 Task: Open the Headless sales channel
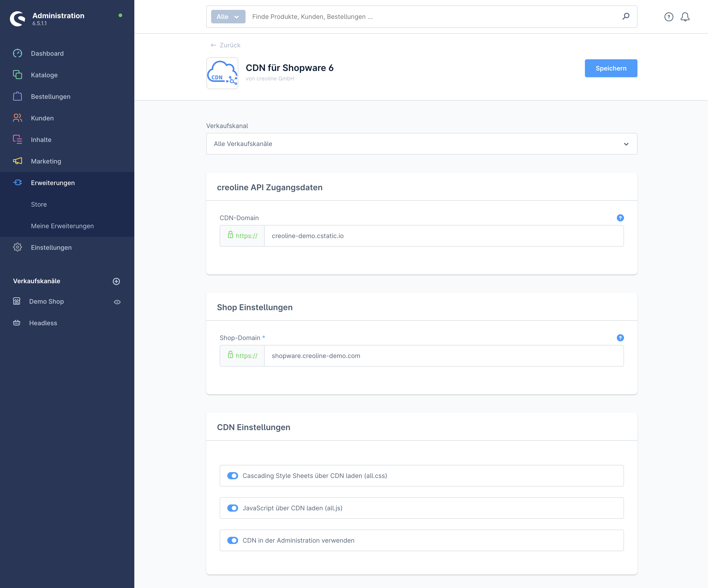(43, 323)
